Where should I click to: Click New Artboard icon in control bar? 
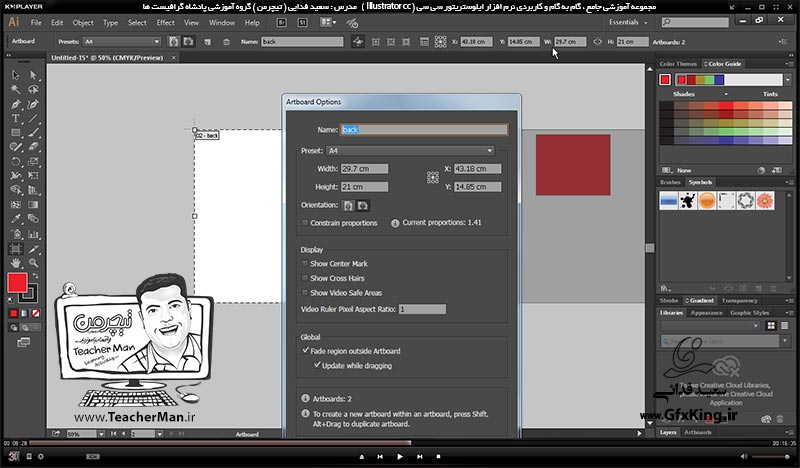208,42
